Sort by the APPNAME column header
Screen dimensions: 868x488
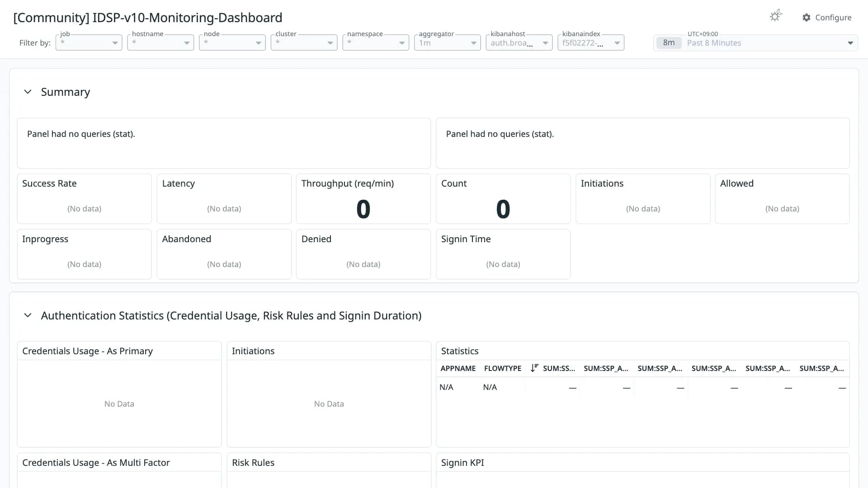tap(458, 368)
